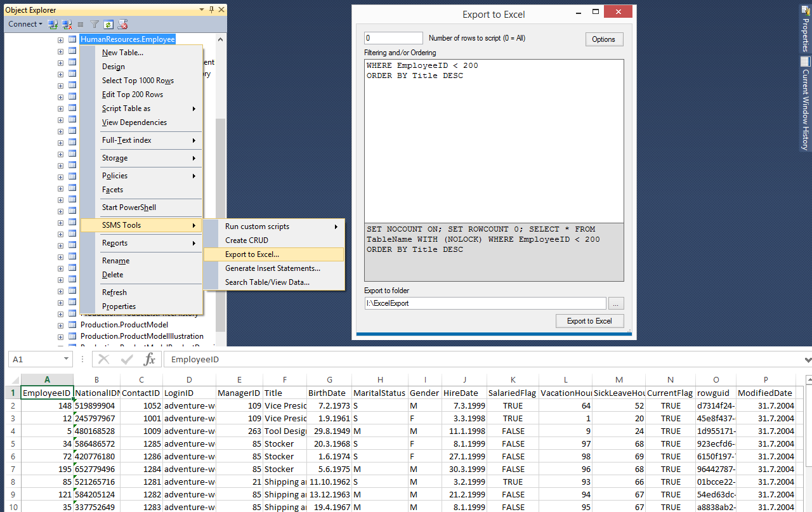
Task: Click the Title header cell F1
Action: 285,393
